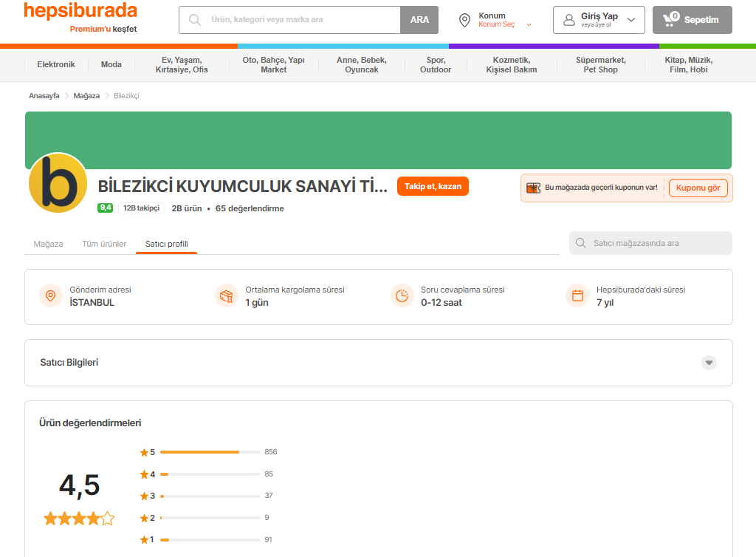
Task: Open Oto, Bahçe, Yapı Market menu
Action: [273, 64]
